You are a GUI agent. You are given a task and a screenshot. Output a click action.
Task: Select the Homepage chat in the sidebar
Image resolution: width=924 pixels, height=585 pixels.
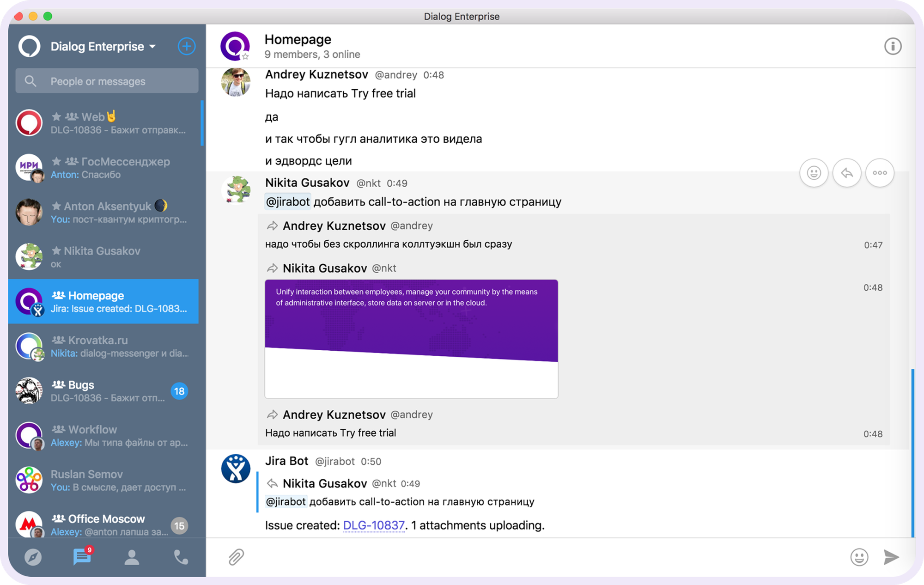pyautogui.click(x=104, y=301)
